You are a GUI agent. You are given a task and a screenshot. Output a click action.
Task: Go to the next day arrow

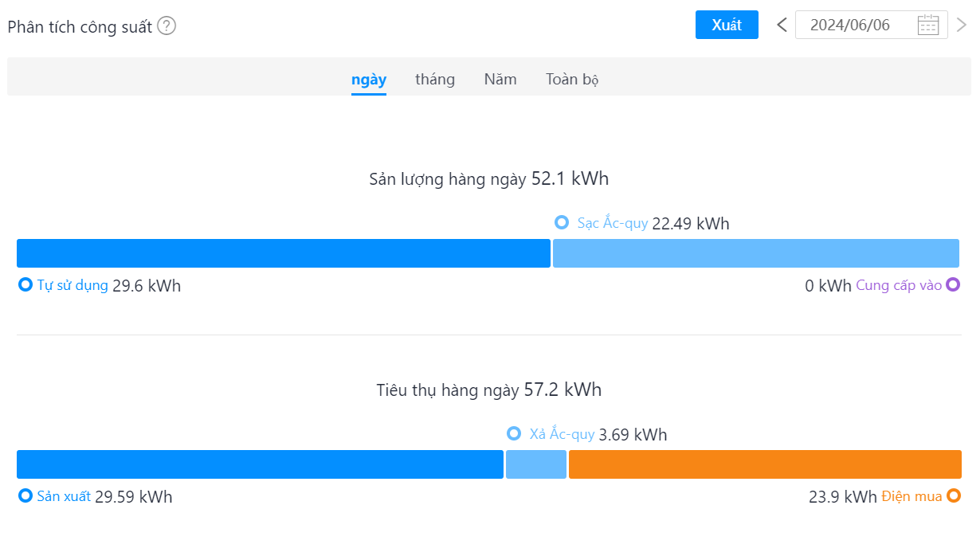pyautogui.click(x=962, y=25)
